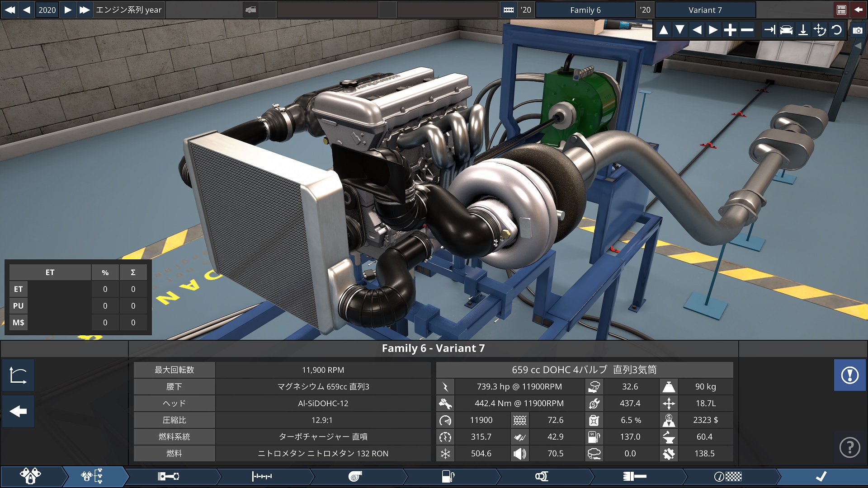This screenshot has height=488, width=868.
Task: Zoom in with the plus camera button
Action: point(730,30)
